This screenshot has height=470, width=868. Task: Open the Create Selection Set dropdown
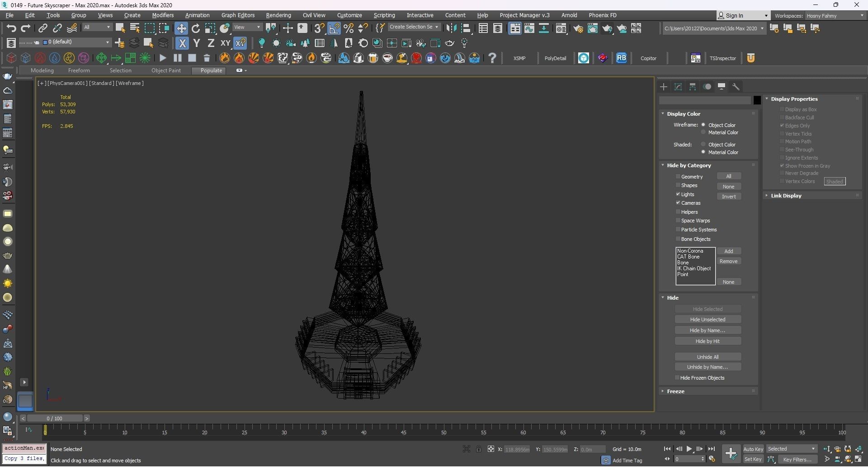point(414,27)
